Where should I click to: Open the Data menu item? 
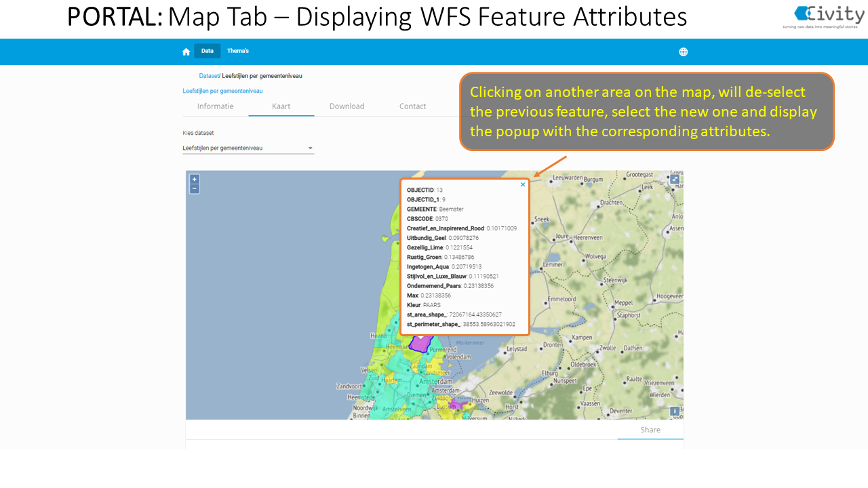click(208, 51)
